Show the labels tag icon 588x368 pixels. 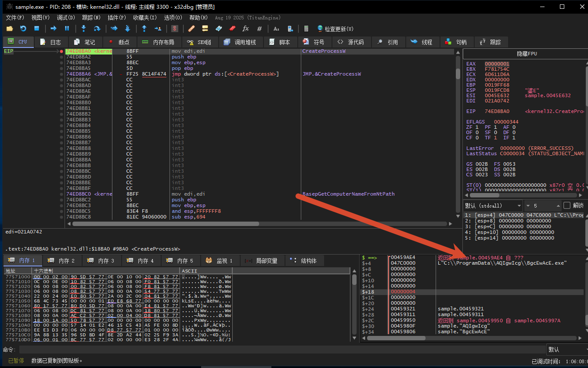(218, 29)
